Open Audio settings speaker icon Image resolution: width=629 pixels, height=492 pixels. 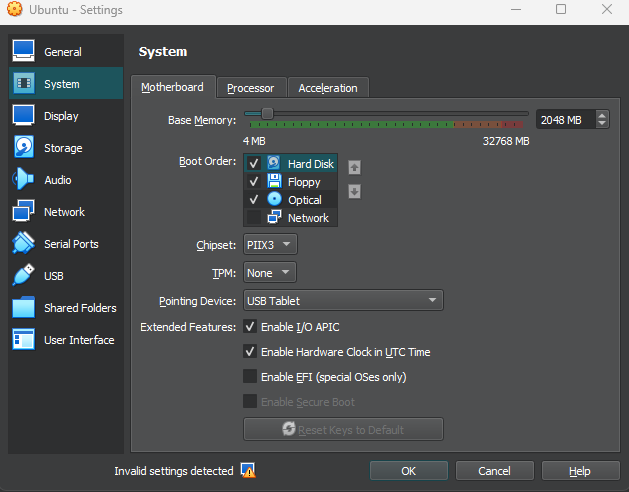[24, 180]
